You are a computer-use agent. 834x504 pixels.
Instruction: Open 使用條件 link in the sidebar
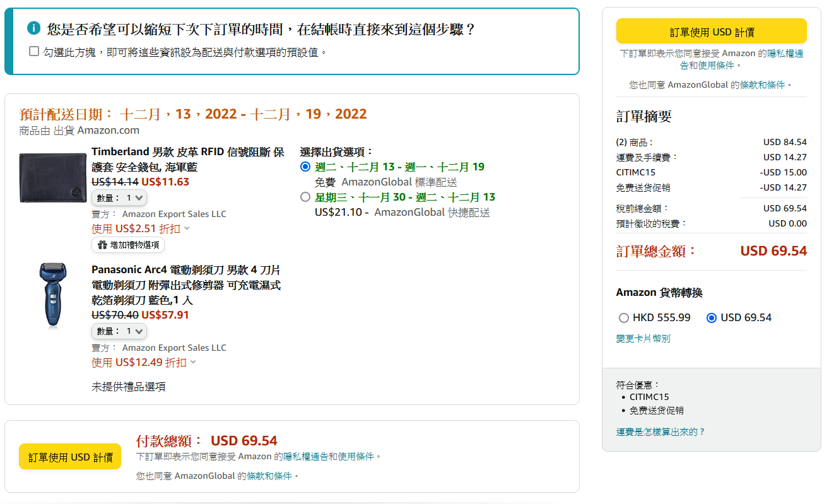716,65
